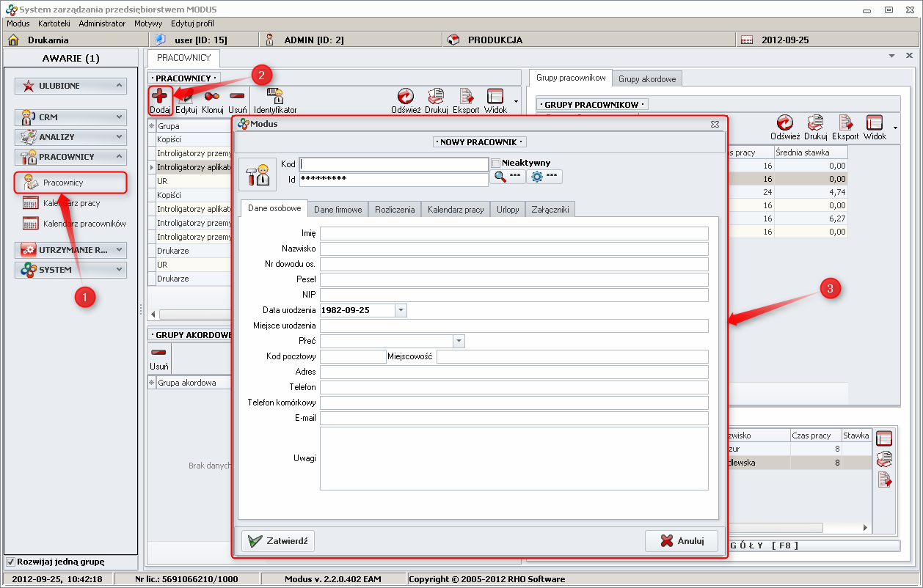Image resolution: width=923 pixels, height=588 pixels.
Task: Click the magnifier search button beside Id
Action: 506,177
